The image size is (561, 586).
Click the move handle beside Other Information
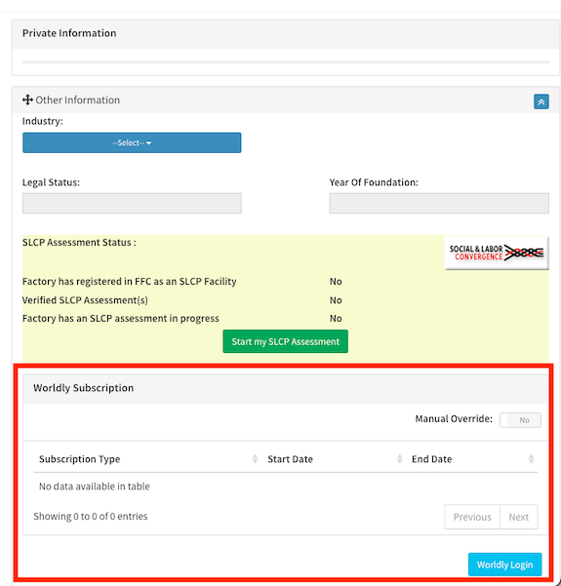pos(27,100)
